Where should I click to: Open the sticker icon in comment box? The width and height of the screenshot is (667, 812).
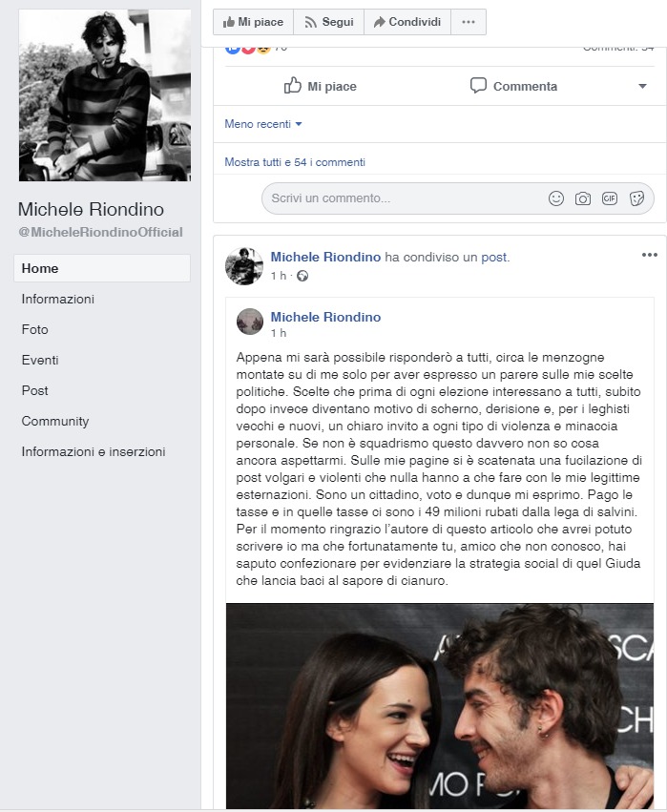(x=636, y=198)
